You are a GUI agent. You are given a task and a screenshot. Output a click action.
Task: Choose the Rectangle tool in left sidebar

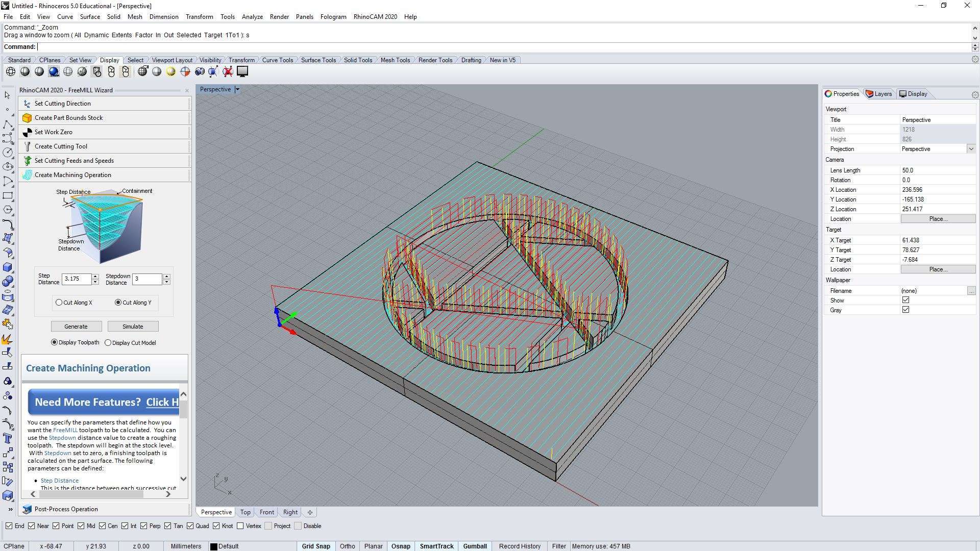tap(7, 196)
